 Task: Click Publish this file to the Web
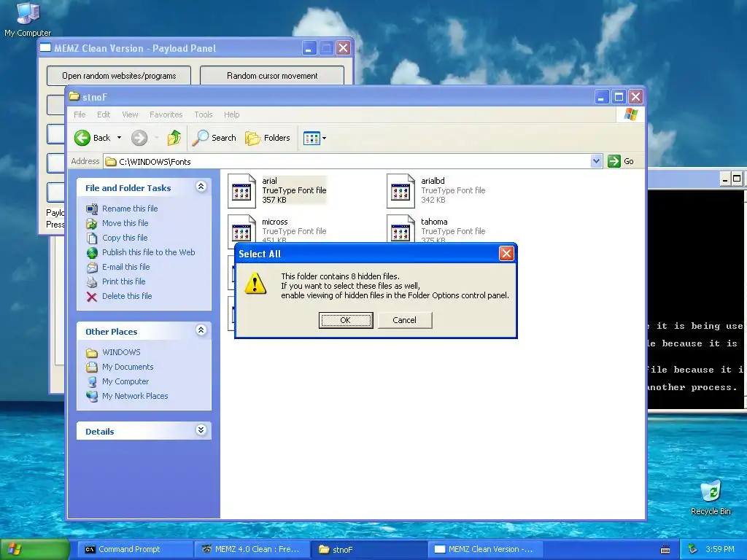click(149, 252)
